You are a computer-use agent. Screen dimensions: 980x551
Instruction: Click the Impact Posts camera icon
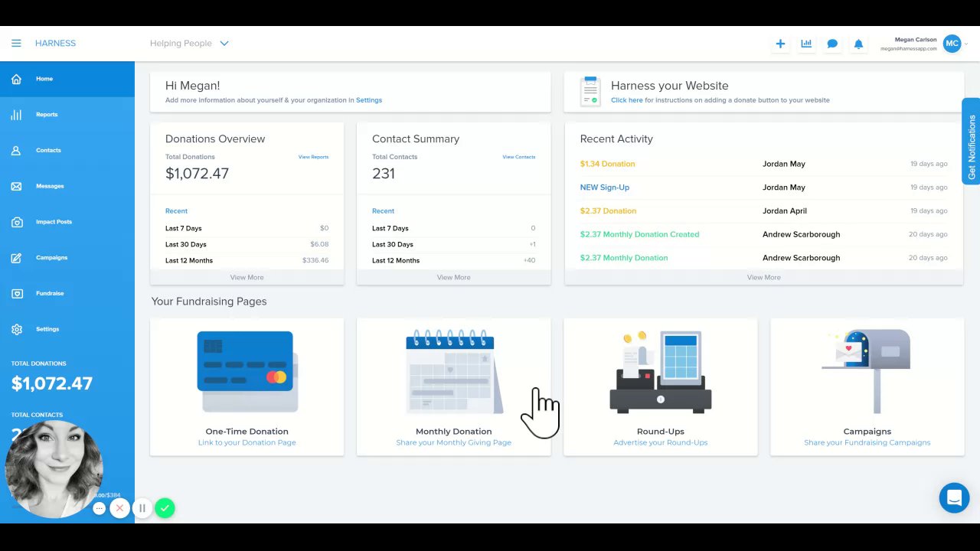coord(16,222)
